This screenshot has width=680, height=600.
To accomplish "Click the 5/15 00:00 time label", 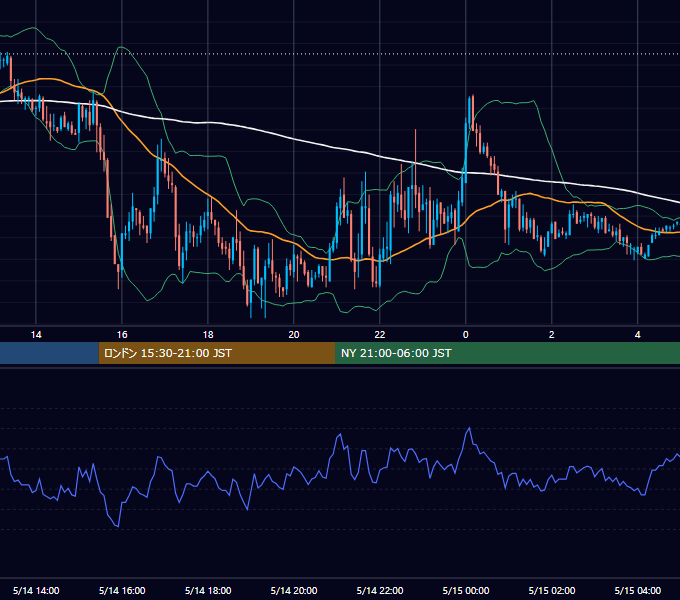I will click(466, 590).
